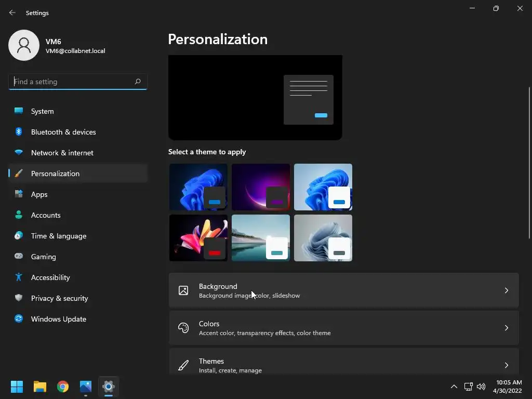Apply the purple glow theme
Viewport: 532px width, 399px height.
(261, 187)
